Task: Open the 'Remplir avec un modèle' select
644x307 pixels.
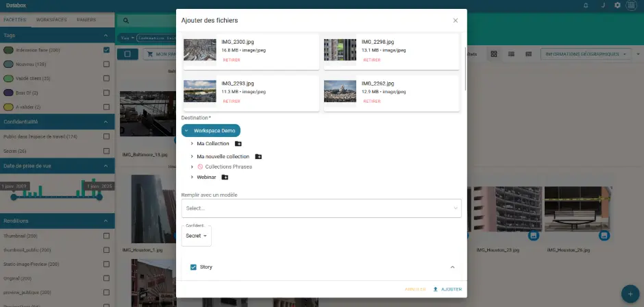Action: (x=321, y=208)
